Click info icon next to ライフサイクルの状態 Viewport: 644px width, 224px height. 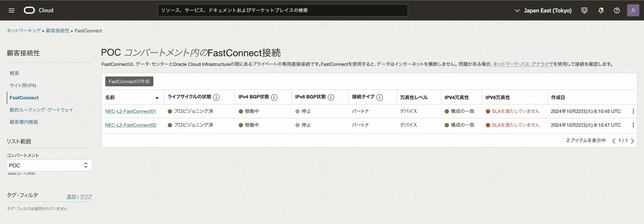(217, 97)
